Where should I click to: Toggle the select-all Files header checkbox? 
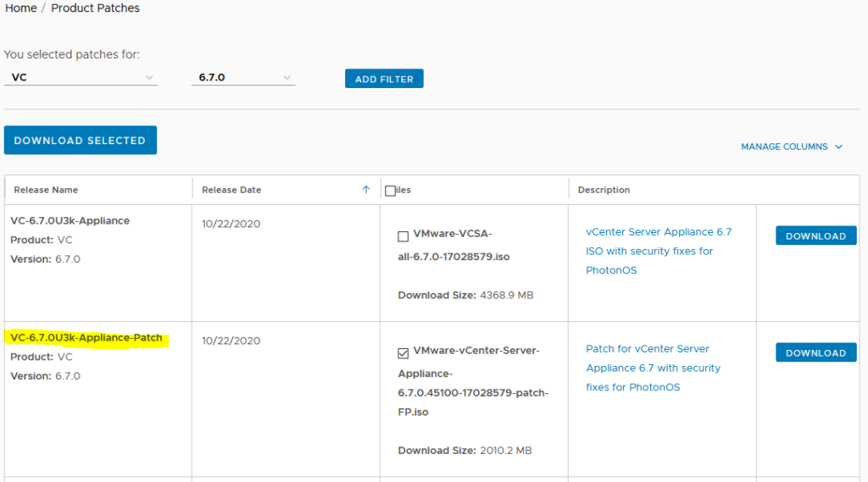click(x=390, y=191)
